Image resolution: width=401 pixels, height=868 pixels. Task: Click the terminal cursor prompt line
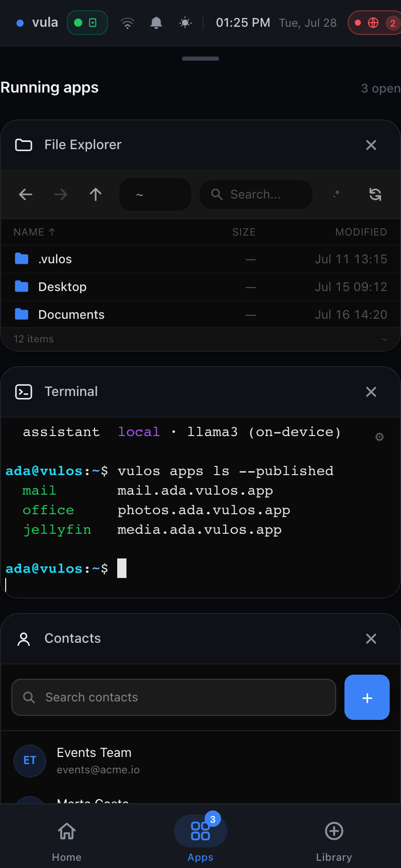point(66,569)
